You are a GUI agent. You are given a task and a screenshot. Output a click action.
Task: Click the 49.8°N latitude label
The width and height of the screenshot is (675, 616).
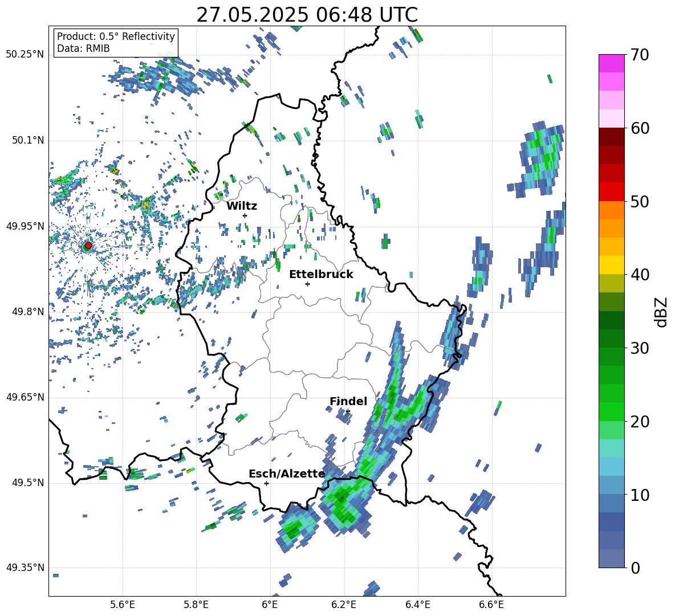pos(28,312)
